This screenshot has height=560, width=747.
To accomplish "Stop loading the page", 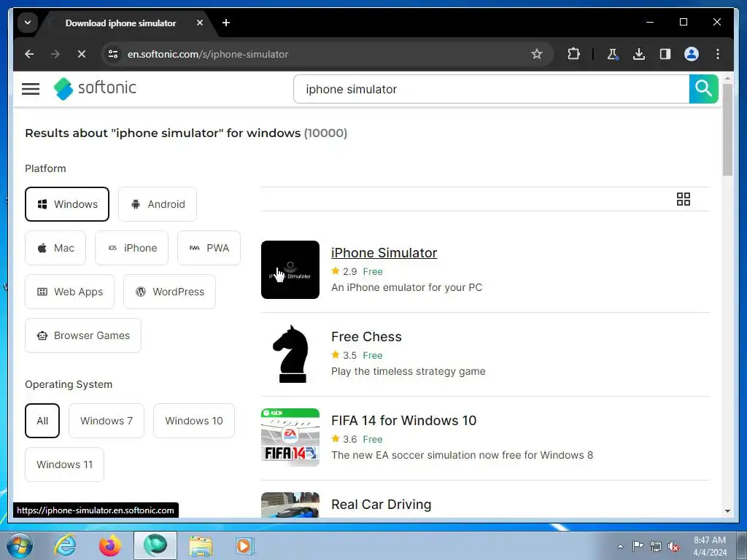I will (x=82, y=54).
